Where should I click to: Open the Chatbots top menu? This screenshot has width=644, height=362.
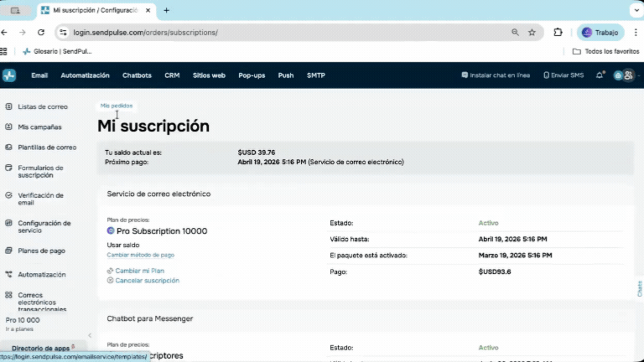point(137,75)
